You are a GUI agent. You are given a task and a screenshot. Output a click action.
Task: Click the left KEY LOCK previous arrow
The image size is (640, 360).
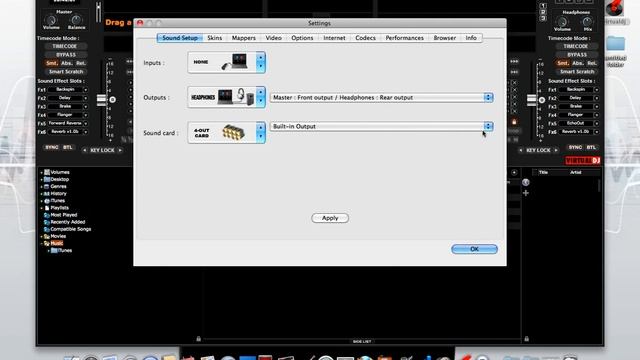coord(84,150)
